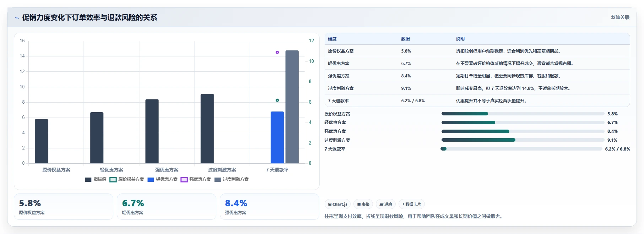Select the 过度刺激方案 table row cell
The height and width of the screenshot is (234, 644).
341,88
